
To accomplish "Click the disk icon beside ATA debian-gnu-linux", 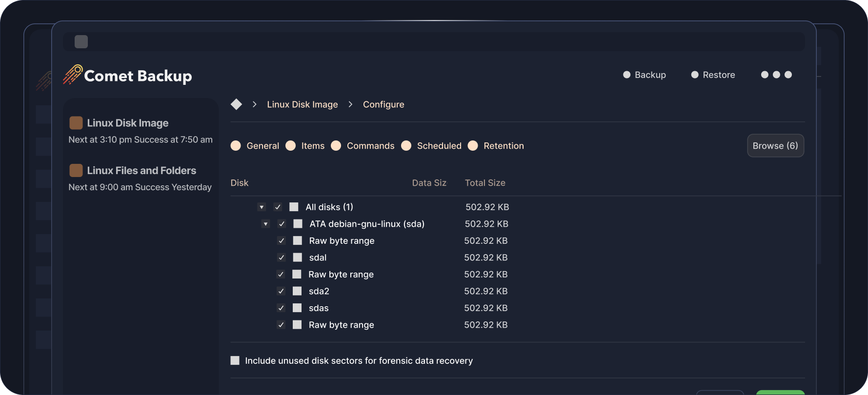I will click(298, 224).
